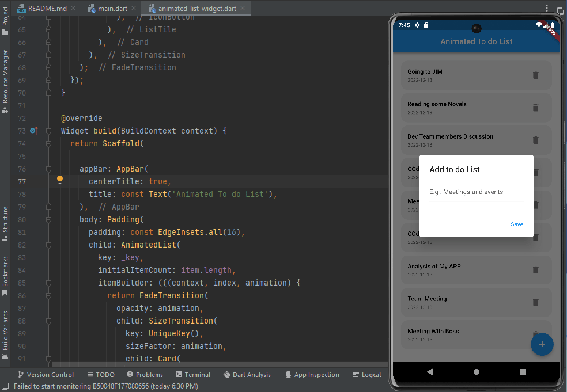Screen dimensions: 567x392
Task: Open the Bookmarks panel
Action: coord(5,271)
